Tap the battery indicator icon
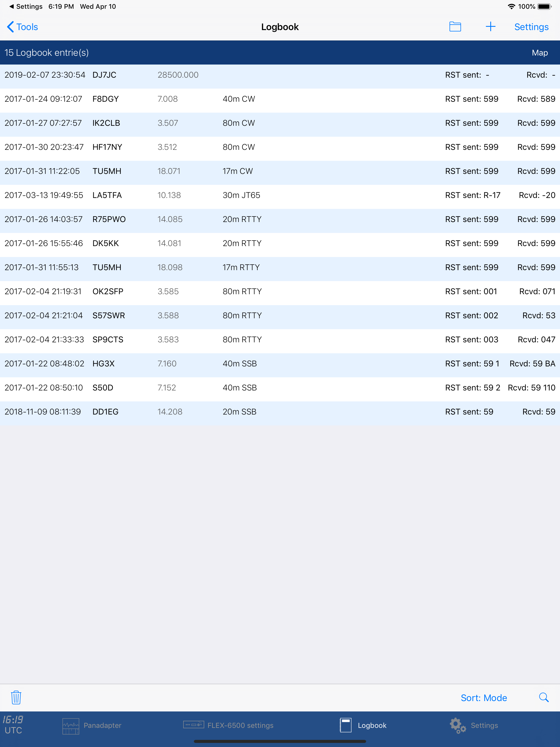The width and height of the screenshot is (560, 747). pyautogui.click(x=544, y=6)
